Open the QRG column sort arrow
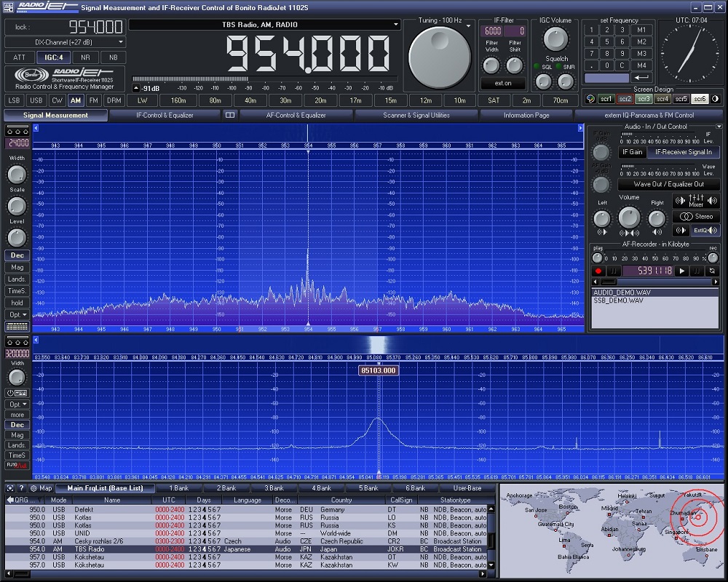Viewport: 728px width, 582px height. click(x=39, y=500)
